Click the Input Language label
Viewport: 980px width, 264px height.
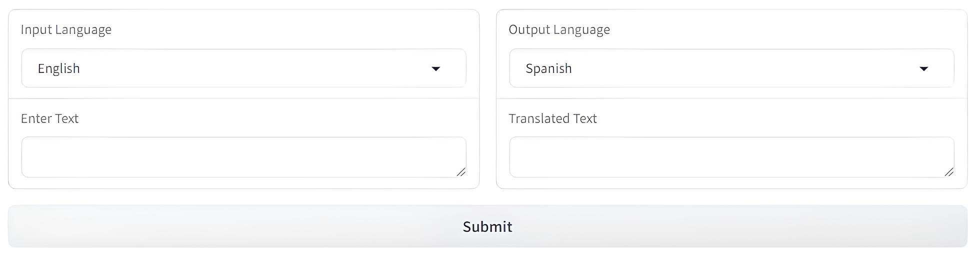[66, 29]
